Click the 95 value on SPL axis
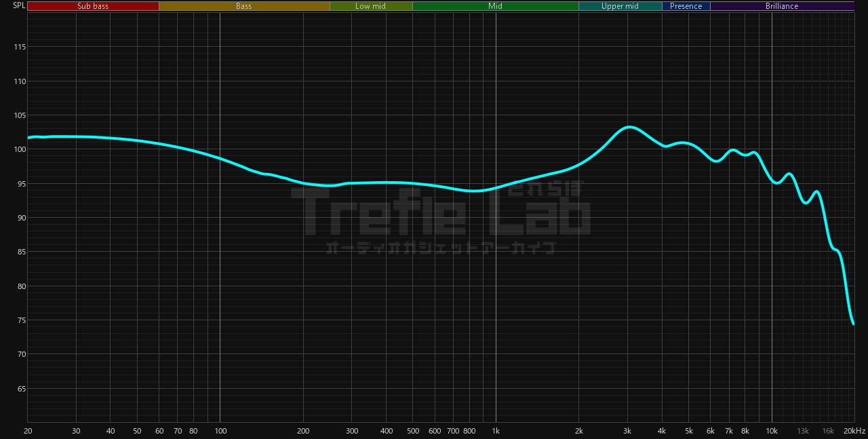Screen dimensions: 868x439 click(21, 184)
